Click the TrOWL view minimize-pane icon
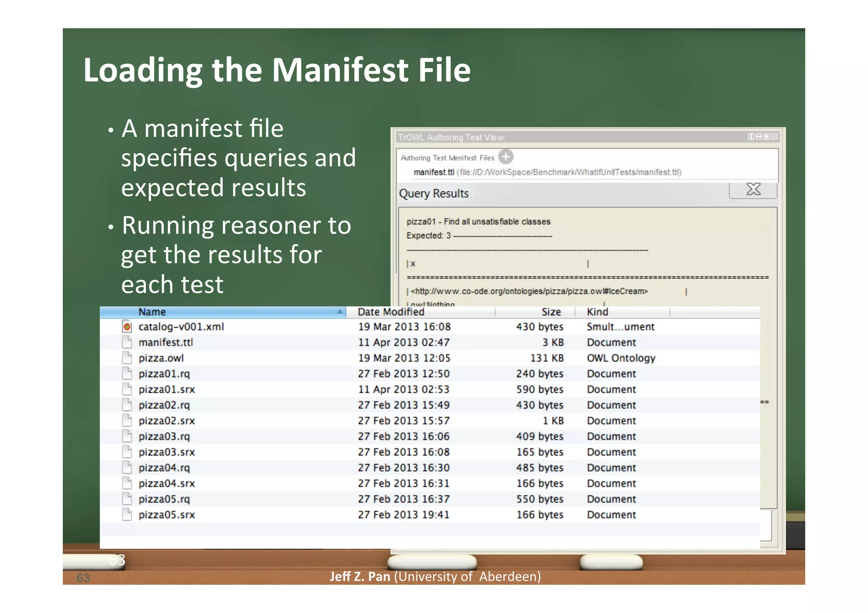Image resolution: width=868 pixels, height=613 pixels. pos(759,136)
